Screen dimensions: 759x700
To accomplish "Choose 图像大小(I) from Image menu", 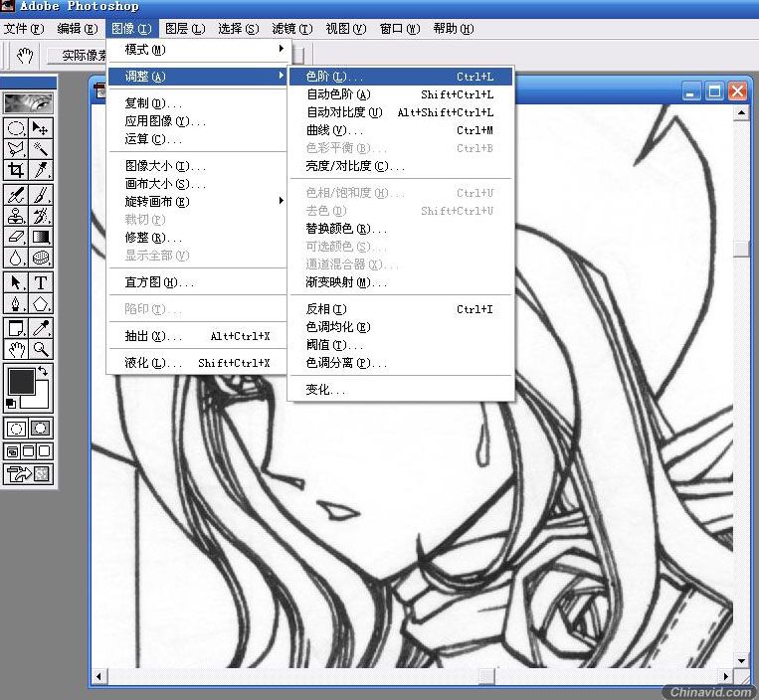I will pyautogui.click(x=197, y=166).
